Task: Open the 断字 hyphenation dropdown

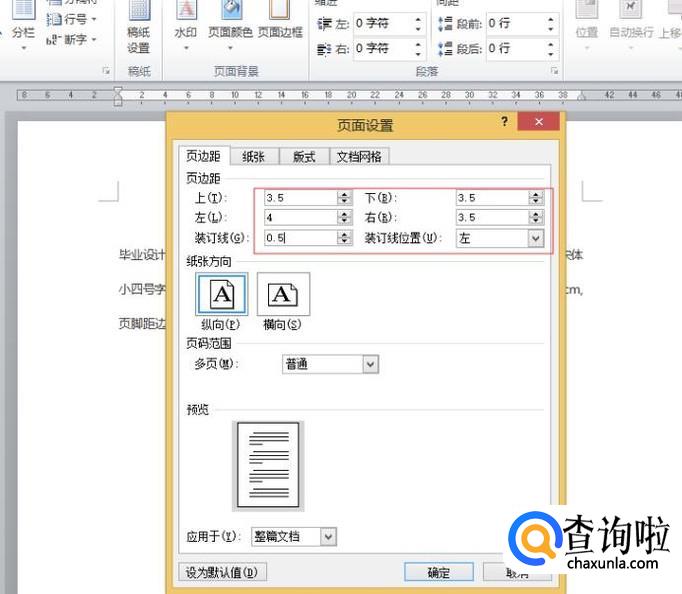Action: point(71,40)
